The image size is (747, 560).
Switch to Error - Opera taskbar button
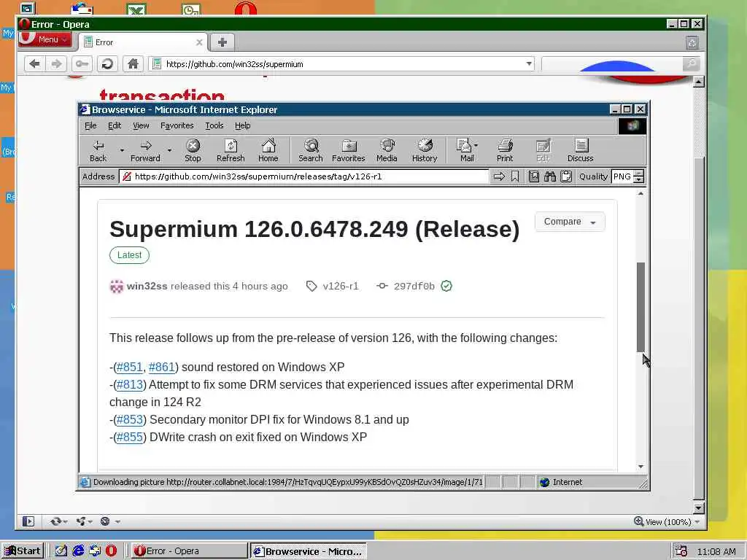pos(189,551)
